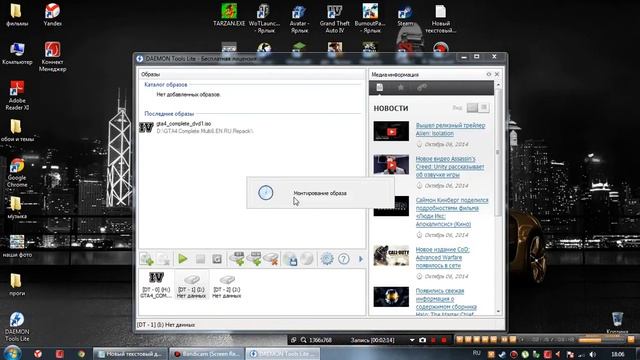This screenshot has height=360, width=640.
Task: Open Assassin's Creed: Unity news link
Action: [x=450, y=167]
